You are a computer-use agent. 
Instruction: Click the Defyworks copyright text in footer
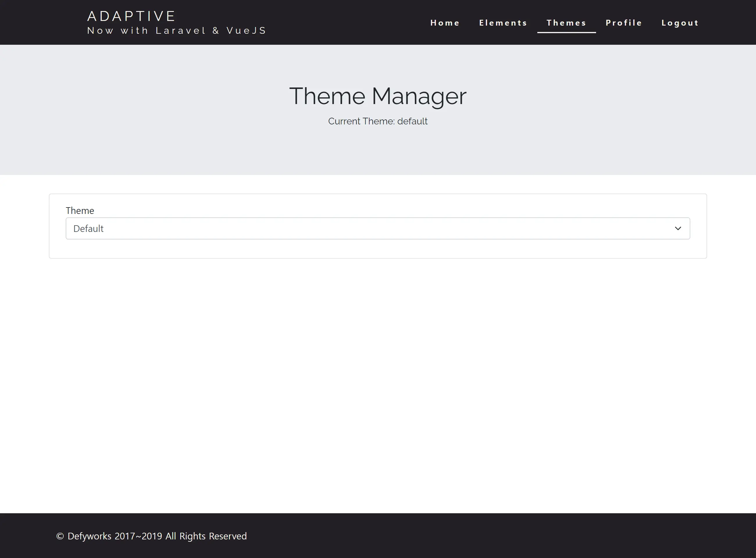pyautogui.click(x=151, y=536)
